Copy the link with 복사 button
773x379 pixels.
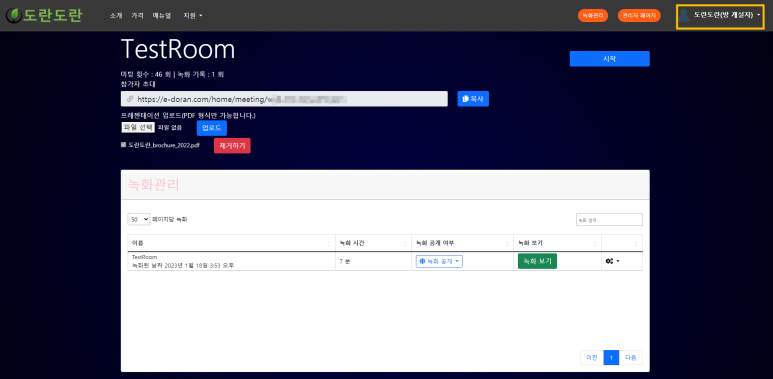(x=473, y=99)
